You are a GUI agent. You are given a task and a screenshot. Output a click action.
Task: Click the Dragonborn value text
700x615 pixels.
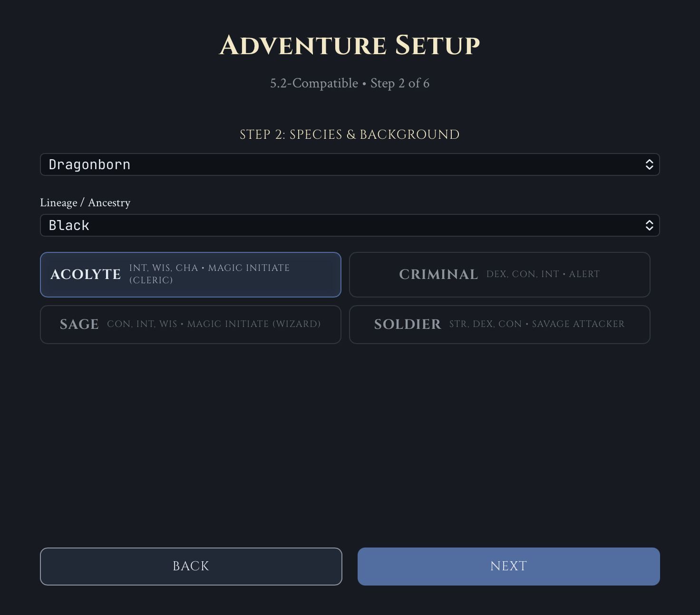(x=89, y=164)
